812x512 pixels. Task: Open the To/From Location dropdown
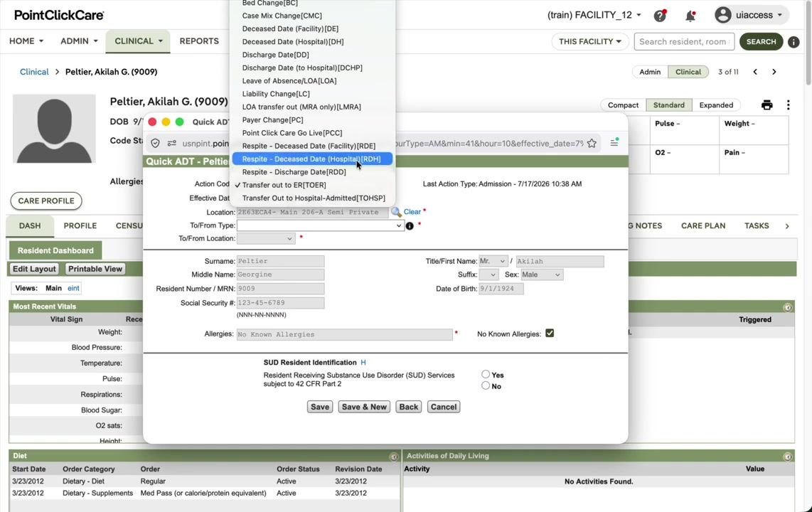tap(266, 239)
